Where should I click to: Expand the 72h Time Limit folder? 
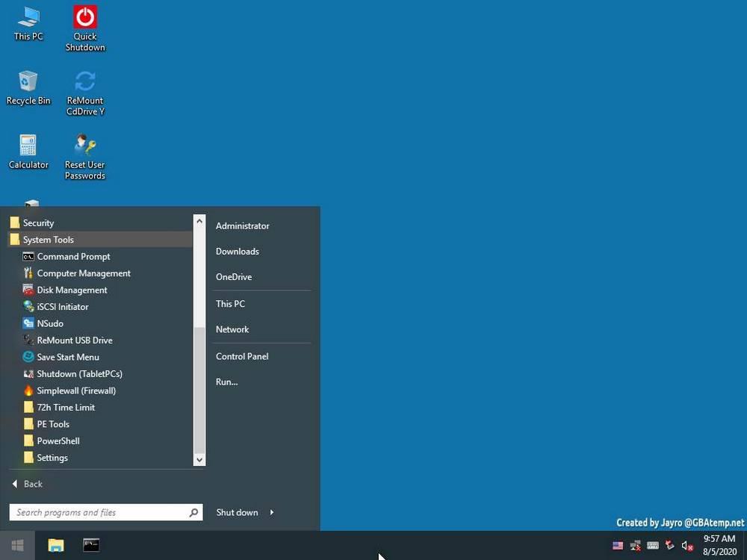tap(66, 408)
